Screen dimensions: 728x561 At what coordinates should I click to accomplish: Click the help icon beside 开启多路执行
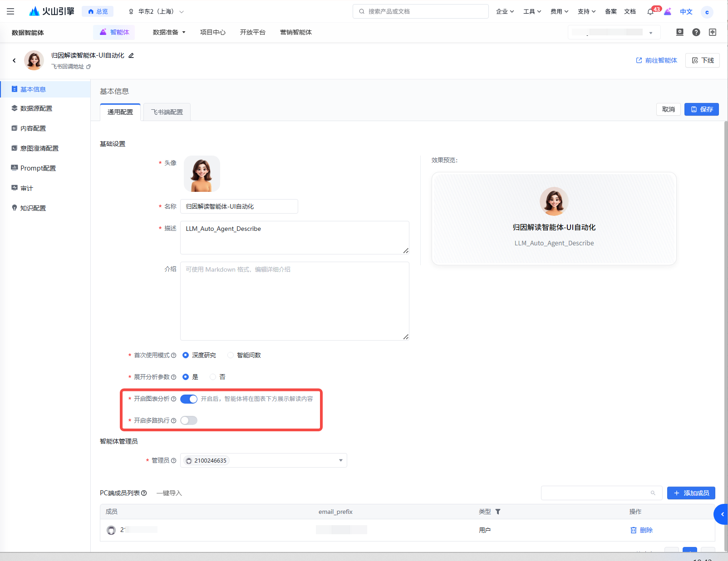[x=173, y=421]
